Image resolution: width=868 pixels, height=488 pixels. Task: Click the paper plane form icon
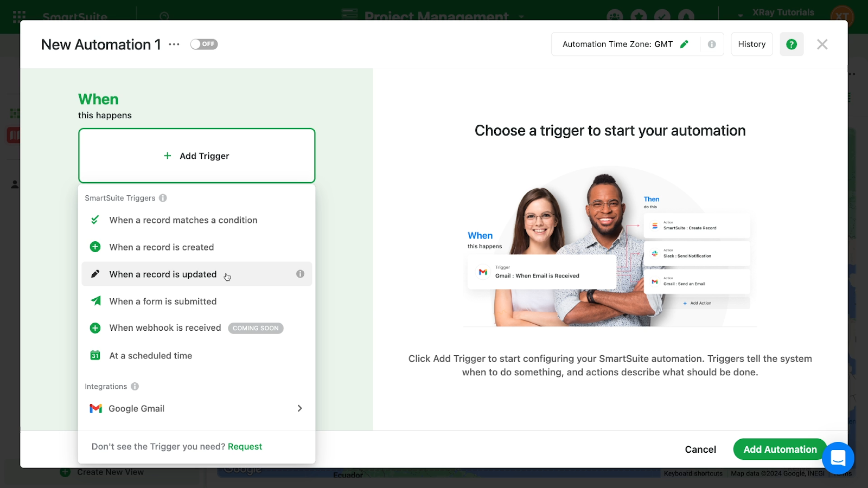click(95, 300)
